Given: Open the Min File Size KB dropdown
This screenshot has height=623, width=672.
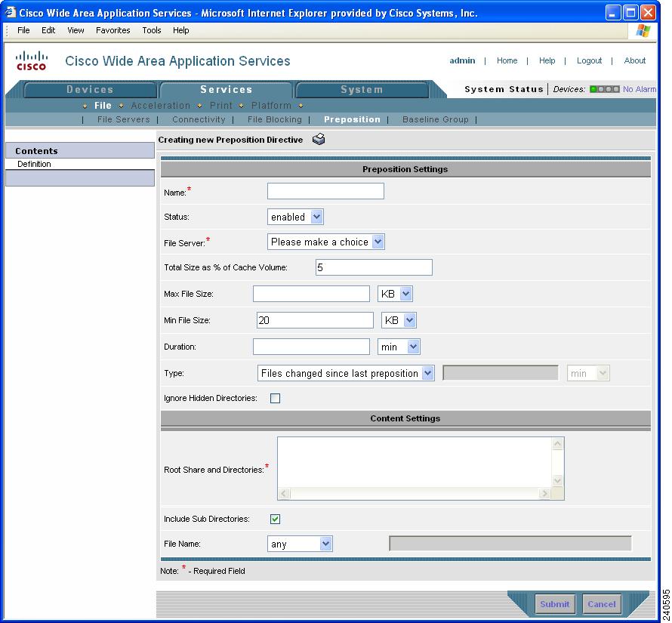Looking at the screenshot, I should 399,320.
